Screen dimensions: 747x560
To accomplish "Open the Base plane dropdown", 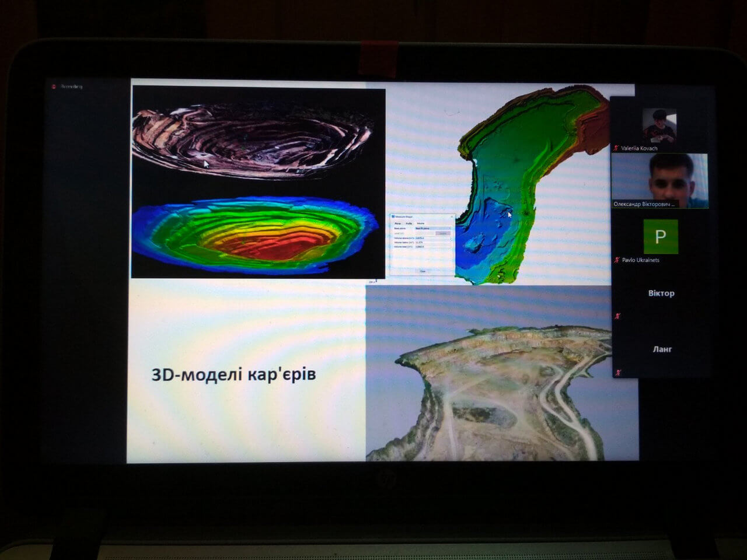I will [x=432, y=228].
